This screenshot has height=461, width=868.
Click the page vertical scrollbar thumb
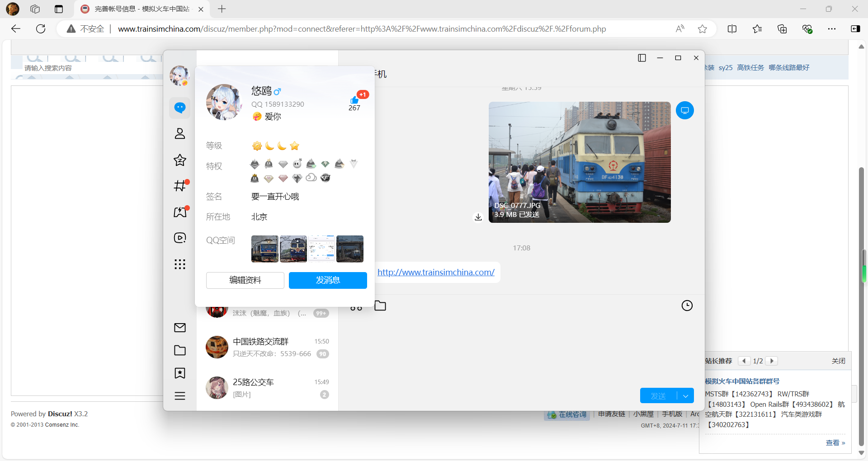click(x=861, y=307)
